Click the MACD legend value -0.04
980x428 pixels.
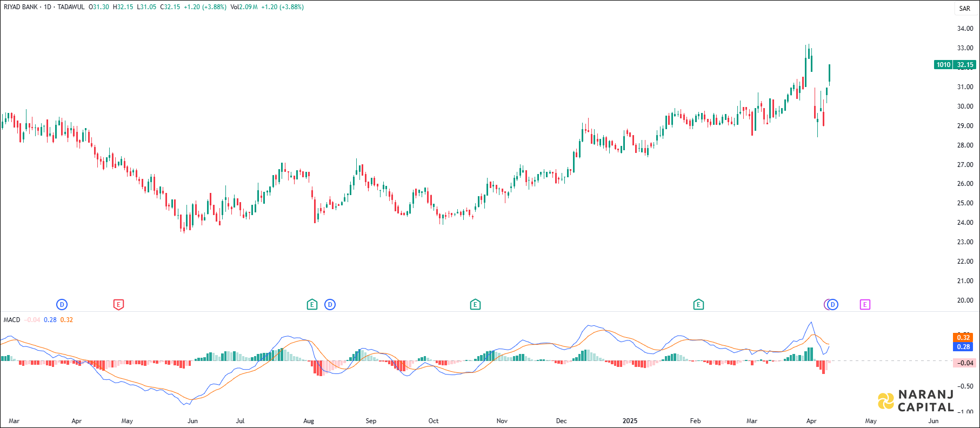point(32,320)
